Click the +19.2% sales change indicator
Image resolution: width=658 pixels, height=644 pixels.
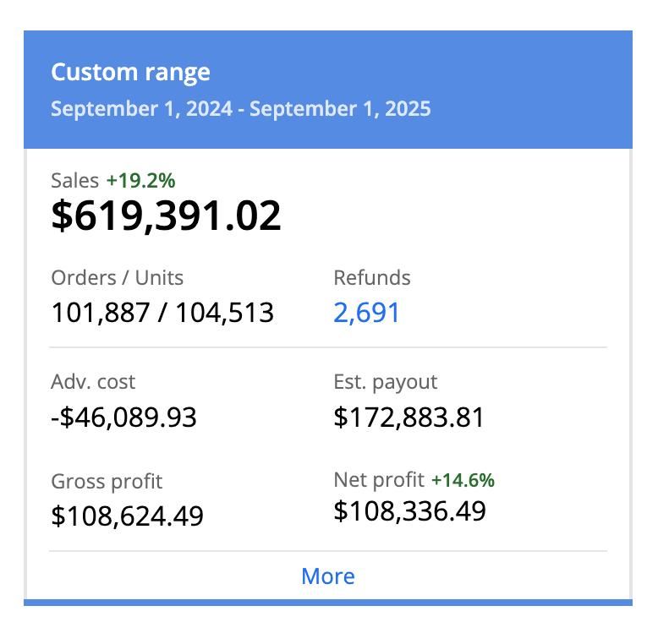pos(140,180)
